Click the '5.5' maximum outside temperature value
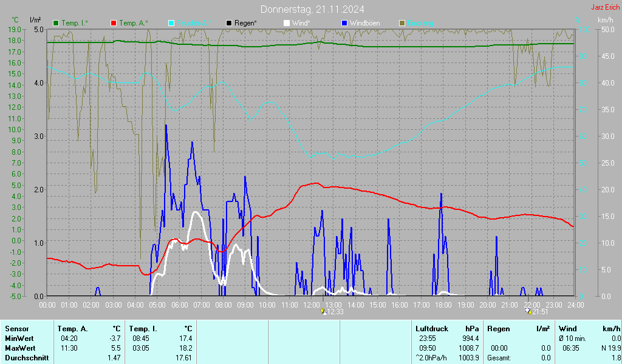 (x=116, y=348)
